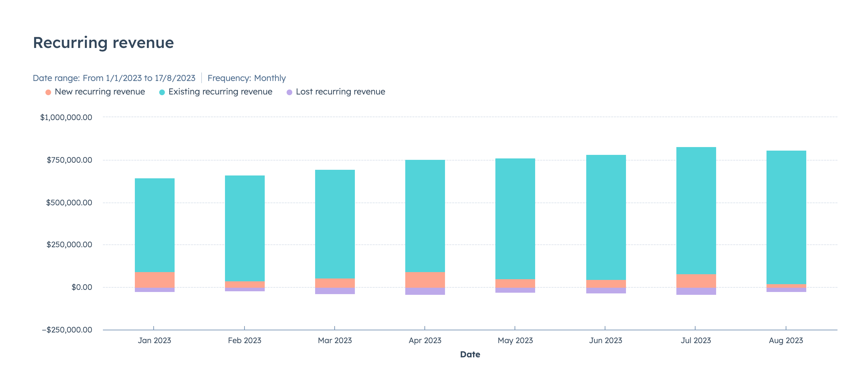868x368 pixels.
Task: Click the Jun 2023 new revenue orange segment
Action: [606, 284]
